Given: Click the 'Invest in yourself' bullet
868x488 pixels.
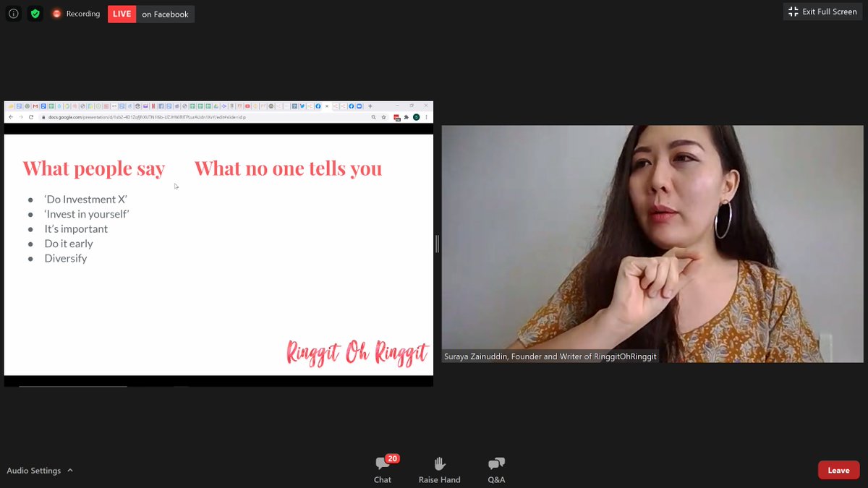Looking at the screenshot, I should [87, 214].
